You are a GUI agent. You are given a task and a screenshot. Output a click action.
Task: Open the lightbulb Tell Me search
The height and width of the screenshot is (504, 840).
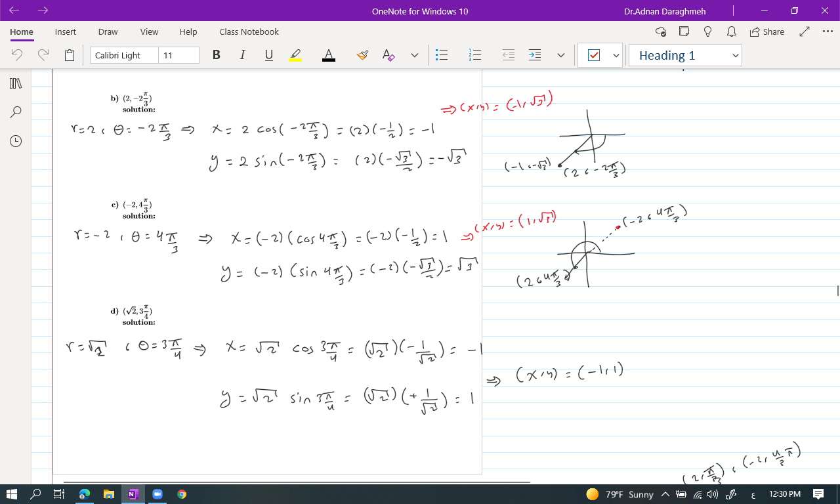pos(707,31)
